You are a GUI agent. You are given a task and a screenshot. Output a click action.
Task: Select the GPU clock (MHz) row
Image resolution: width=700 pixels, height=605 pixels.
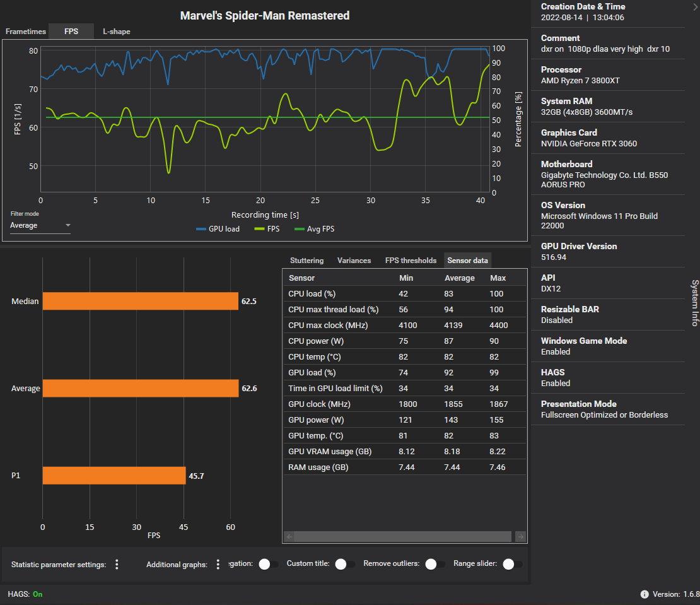404,404
